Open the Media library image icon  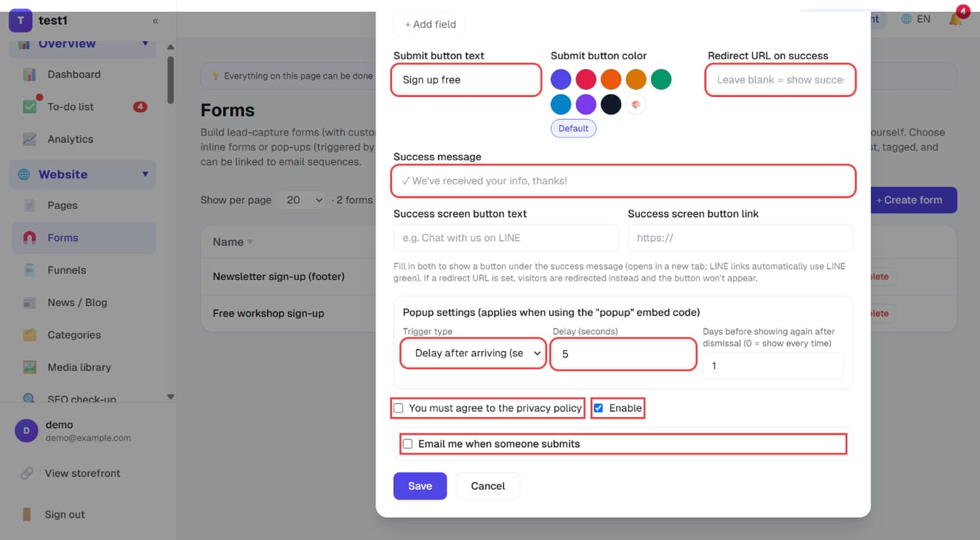[30, 367]
